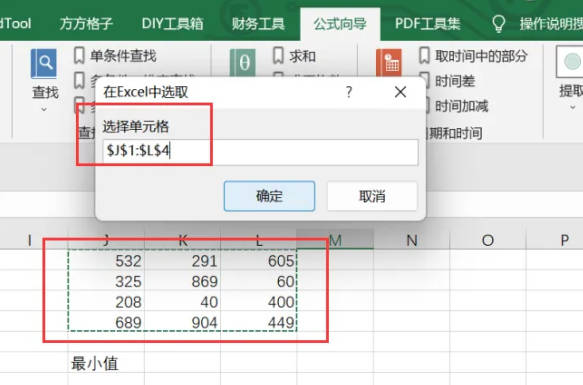Open the DIY工具箱 tab
The height and width of the screenshot is (385, 583).
click(173, 23)
